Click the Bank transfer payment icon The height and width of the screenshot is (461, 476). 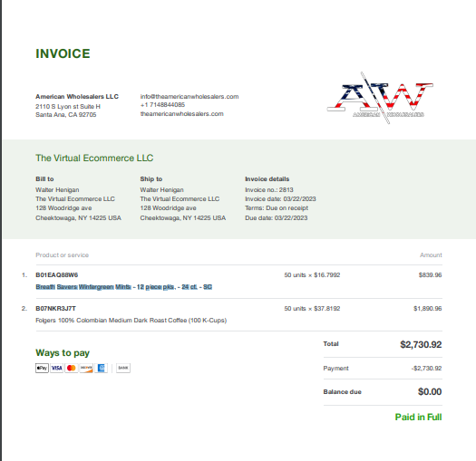coord(123,368)
